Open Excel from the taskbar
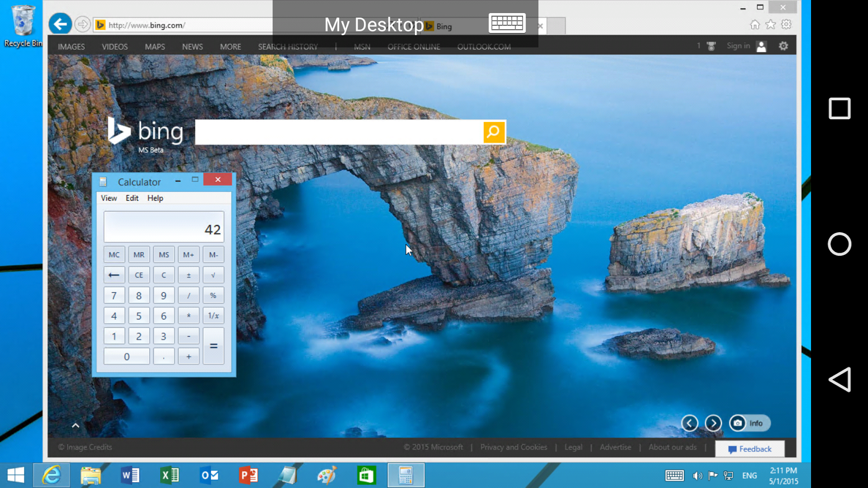 (x=170, y=476)
